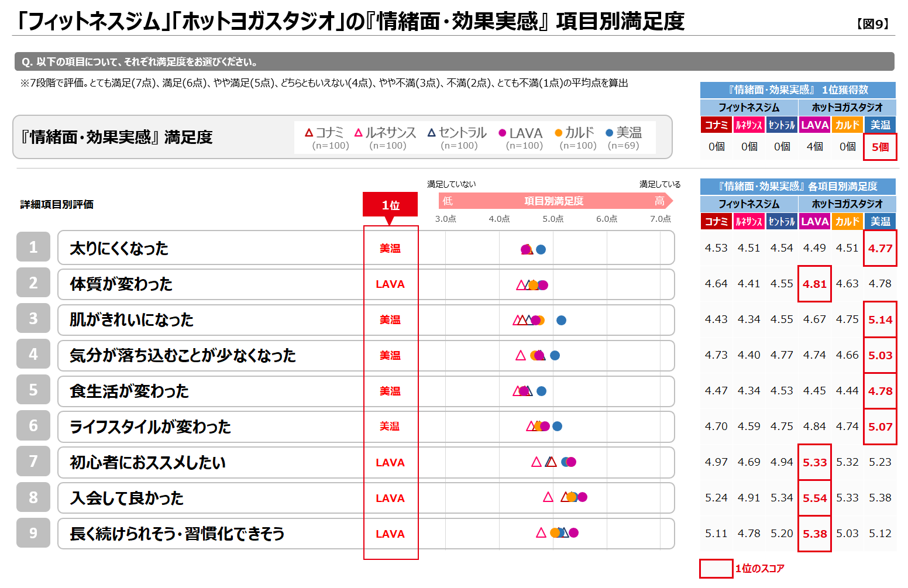Click the magenta dot in row 長く続けられそう

[574, 532]
